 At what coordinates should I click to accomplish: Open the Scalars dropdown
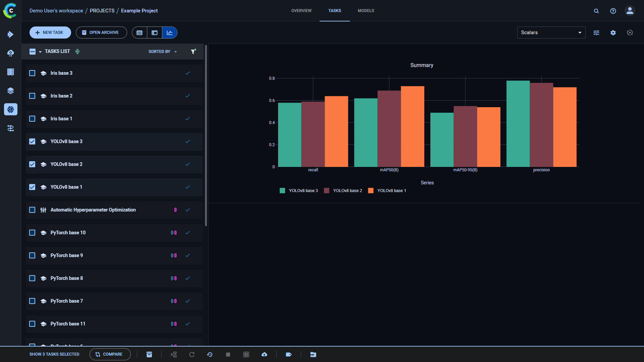tap(551, 33)
